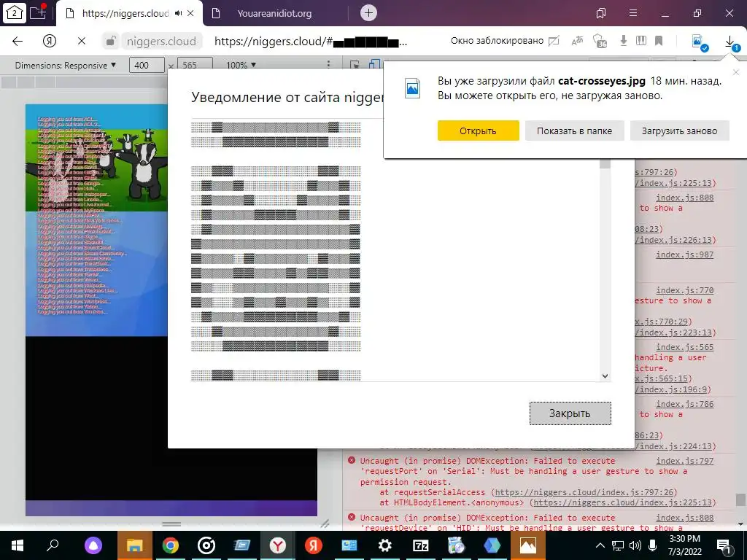Activate the DevTools inspect element picker

click(x=355, y=65)
